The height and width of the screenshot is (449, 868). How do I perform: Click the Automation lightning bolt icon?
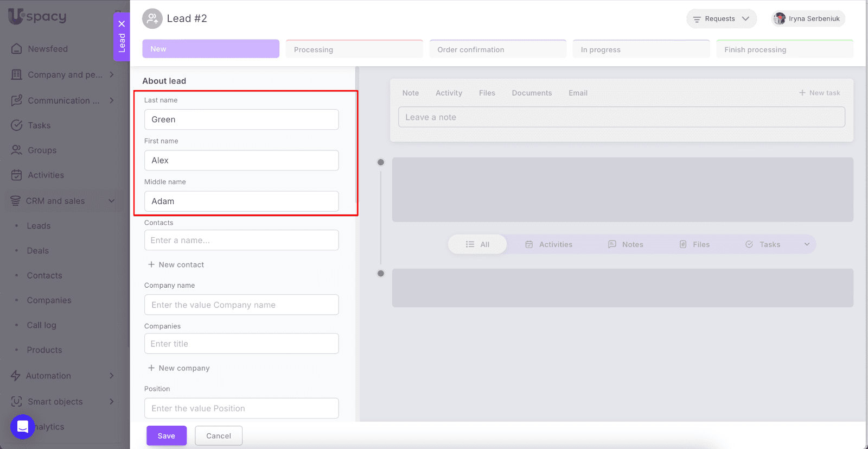(16, 376)
